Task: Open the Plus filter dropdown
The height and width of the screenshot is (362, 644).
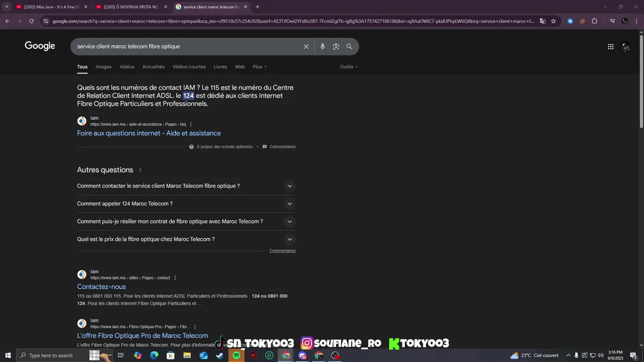Action: tap(260, 67)
